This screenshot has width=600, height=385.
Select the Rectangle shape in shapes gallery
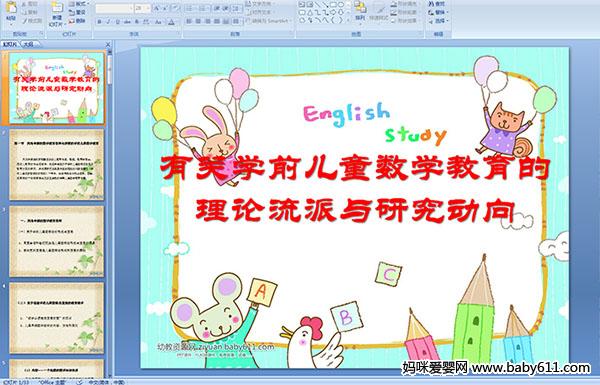pos(334,4)
